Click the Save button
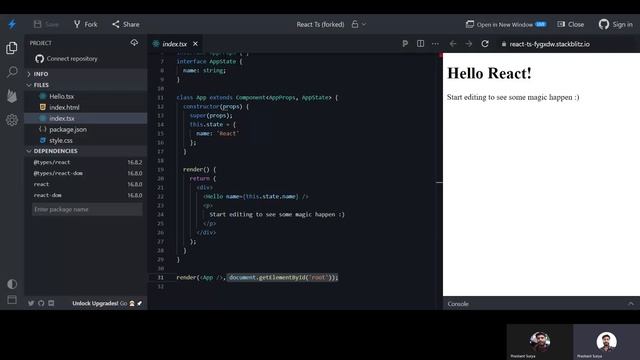The width and height of the screenshot is (640, 360). [46, 24]
